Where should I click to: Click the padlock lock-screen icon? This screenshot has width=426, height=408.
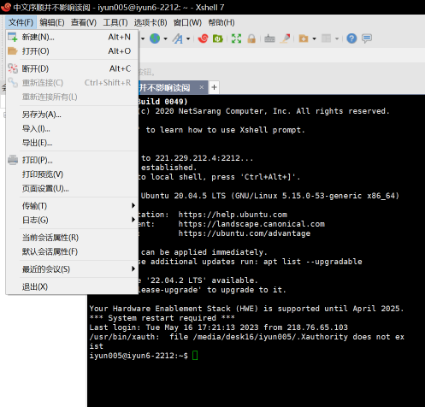pyautogui.click(x=251, y=38)
